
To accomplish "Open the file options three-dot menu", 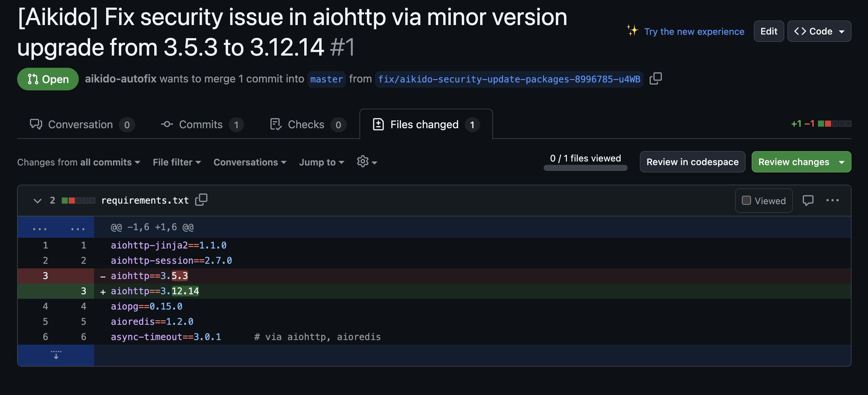I will (832, 200).
